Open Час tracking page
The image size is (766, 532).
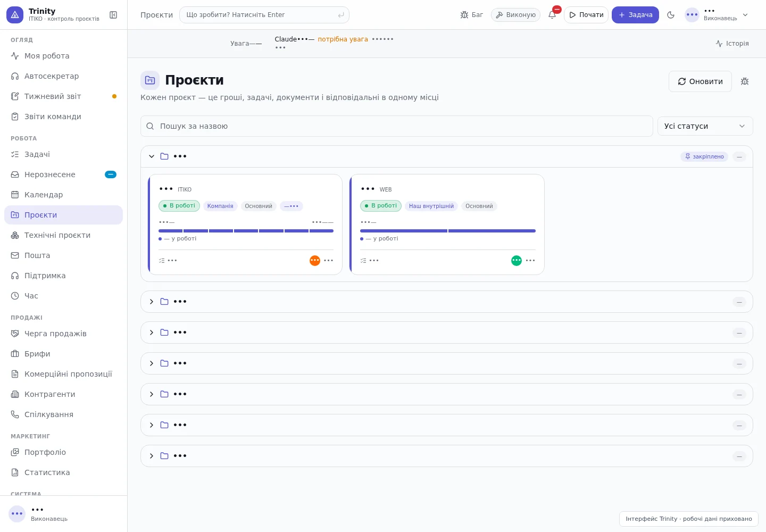click(63, 296)
